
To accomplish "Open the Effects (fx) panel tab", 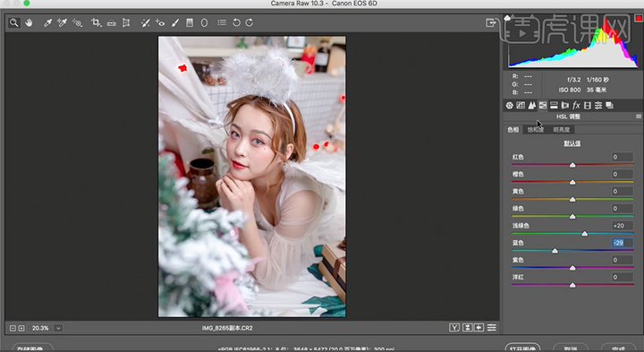I will (576, 106).
